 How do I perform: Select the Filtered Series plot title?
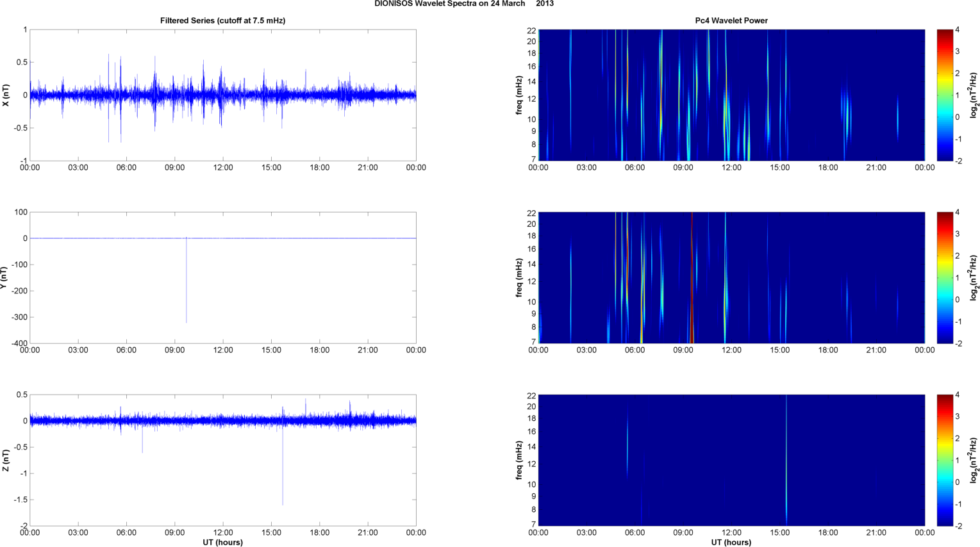click(x=222, y=20)
